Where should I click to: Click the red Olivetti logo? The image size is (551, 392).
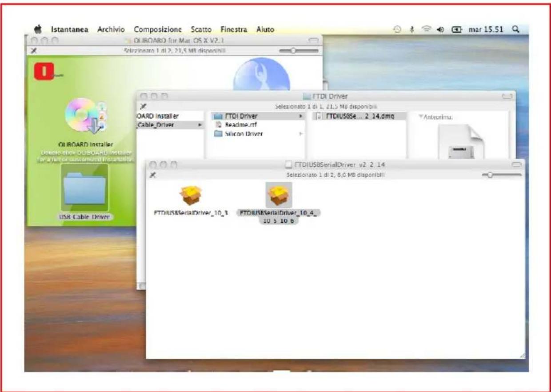[44, 72]
